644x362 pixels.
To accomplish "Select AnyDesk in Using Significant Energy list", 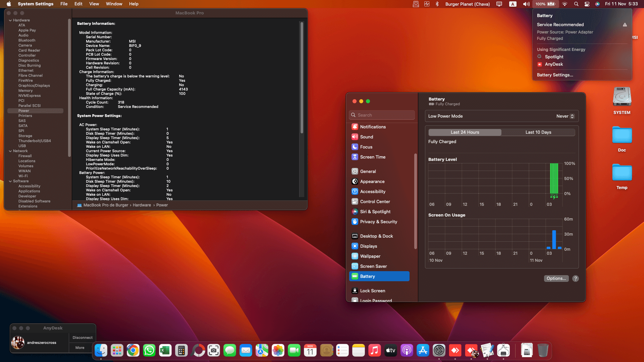I will pyautogui.click(x=554, y=64).
